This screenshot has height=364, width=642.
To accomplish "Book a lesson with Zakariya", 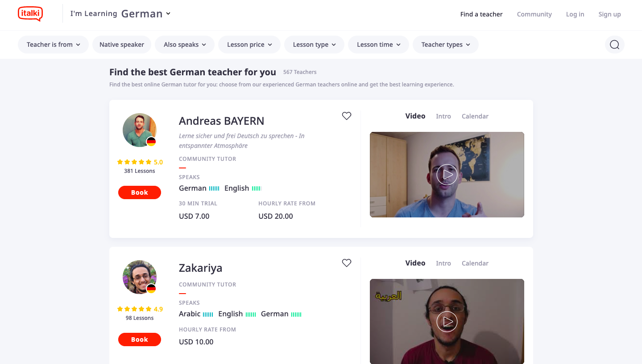I will click(140, 339).
